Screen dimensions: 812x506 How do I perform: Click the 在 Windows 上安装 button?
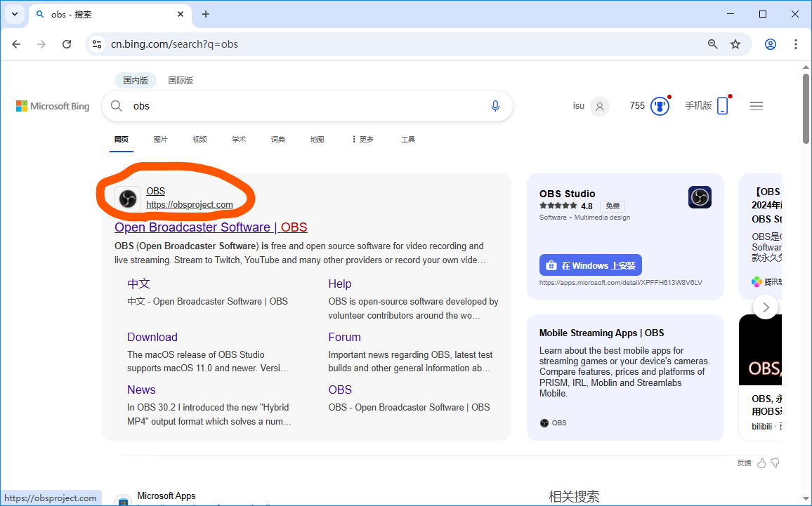[x=590, y=265]
